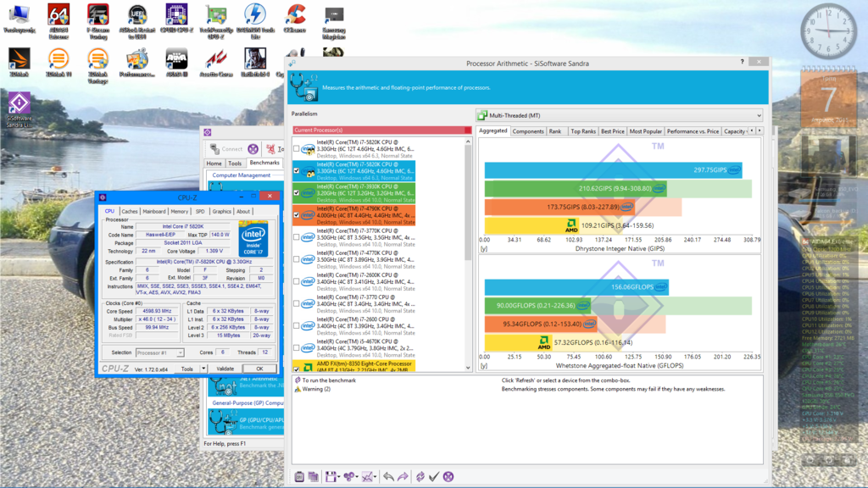
Task: Untick the i7-4790K processor checkbox
Action: click(296, 215)
